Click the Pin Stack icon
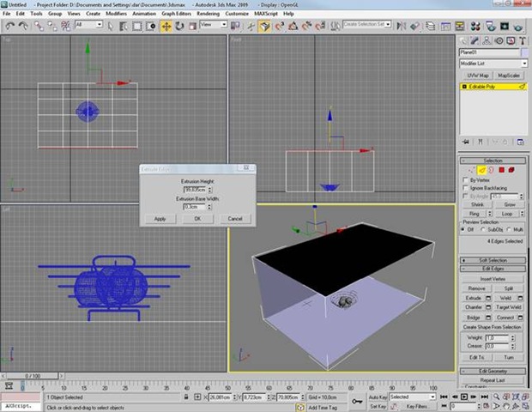 466,142
